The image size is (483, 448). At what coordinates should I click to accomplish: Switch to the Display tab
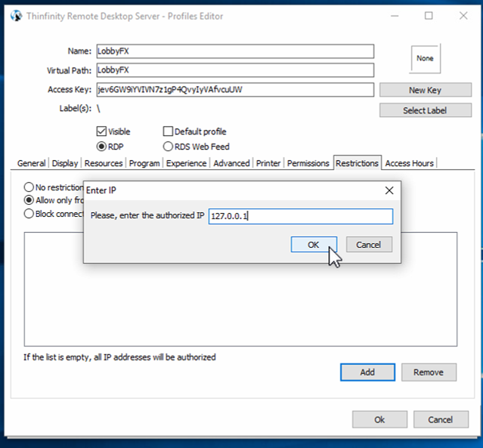pos(65,163)
